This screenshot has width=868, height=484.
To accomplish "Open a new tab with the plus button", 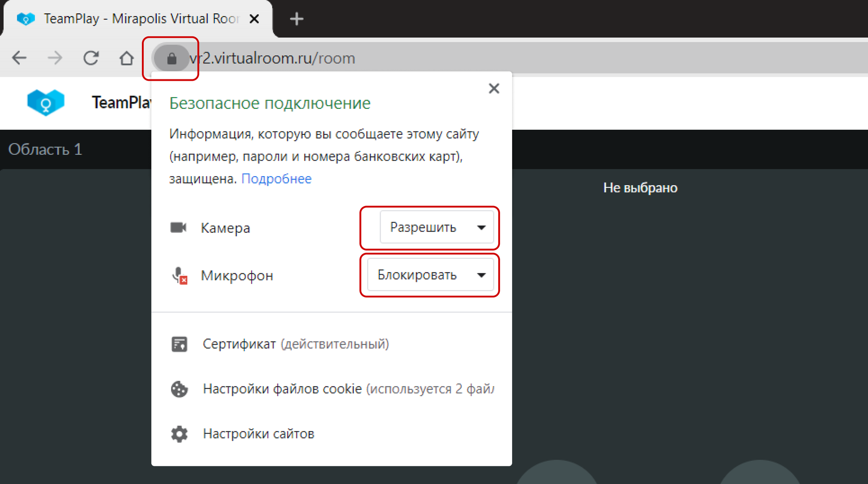I will [x=296, y=19].
